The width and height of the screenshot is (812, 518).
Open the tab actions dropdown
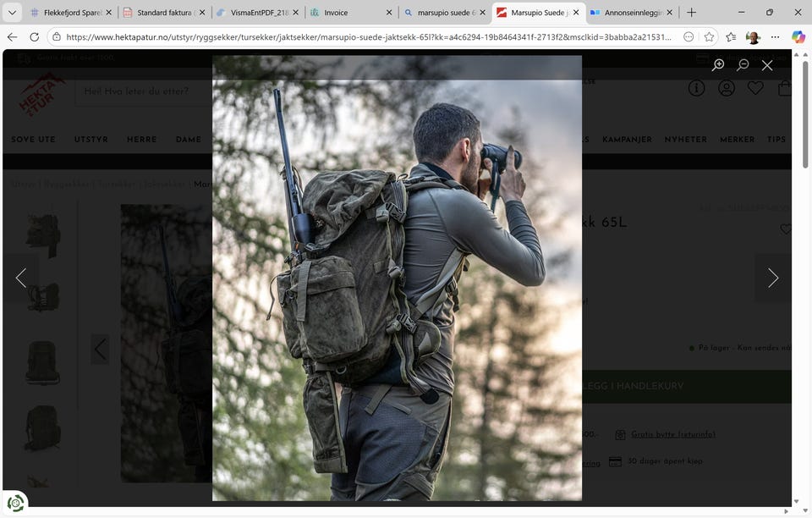13,13
